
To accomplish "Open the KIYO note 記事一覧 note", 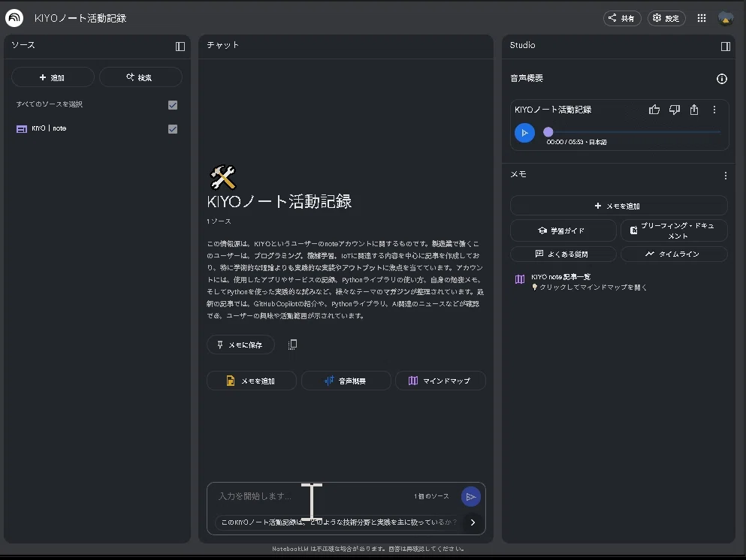I will point(561,277).
